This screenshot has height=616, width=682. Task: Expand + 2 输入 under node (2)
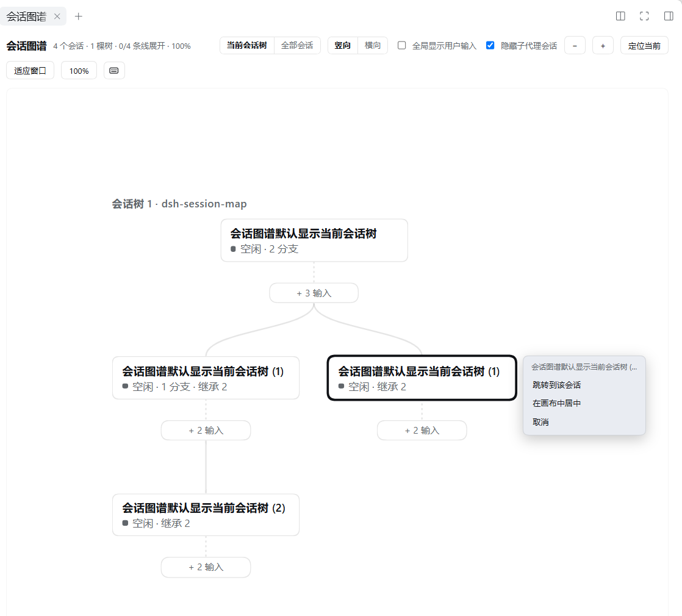(x=206, y=567)
